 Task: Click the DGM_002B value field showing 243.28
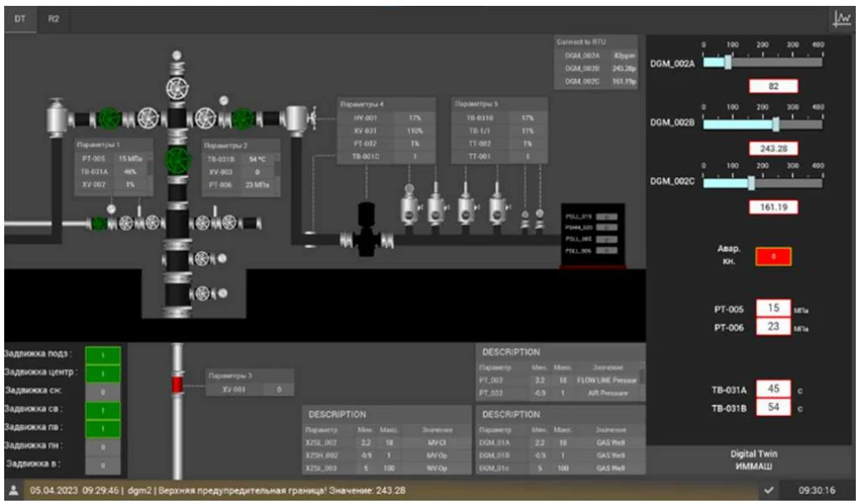(774, 148)
